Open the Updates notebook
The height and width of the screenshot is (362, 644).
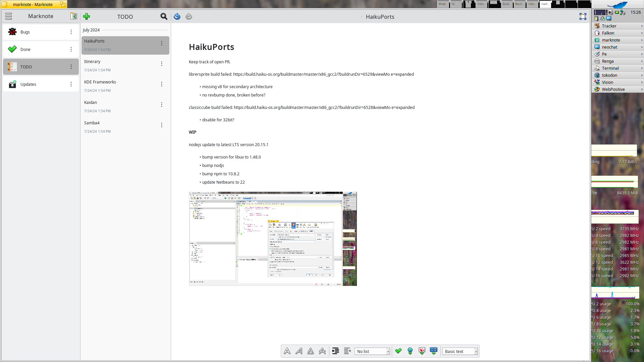coord(41,84)
